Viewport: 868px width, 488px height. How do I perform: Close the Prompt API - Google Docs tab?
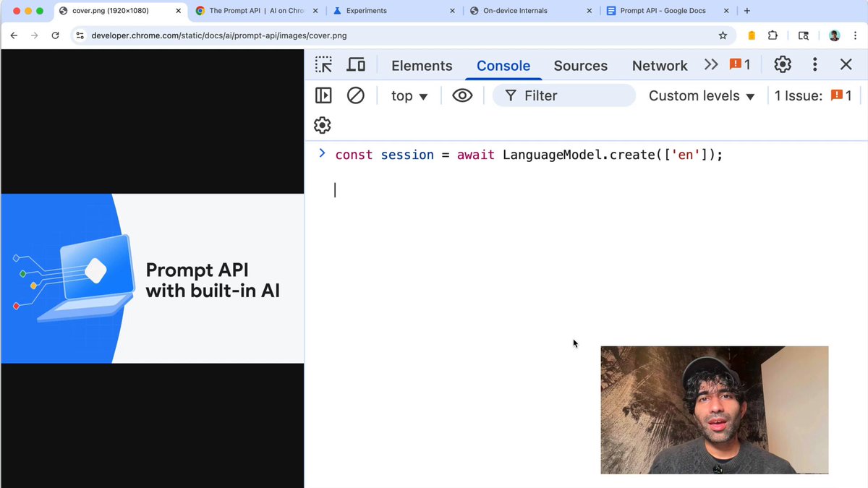tap(726, 11)
